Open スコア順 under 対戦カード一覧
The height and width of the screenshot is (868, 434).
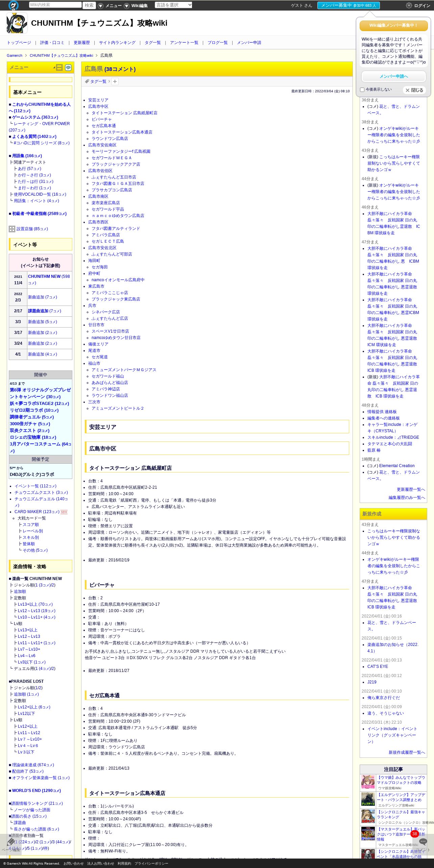coord(31,525)
